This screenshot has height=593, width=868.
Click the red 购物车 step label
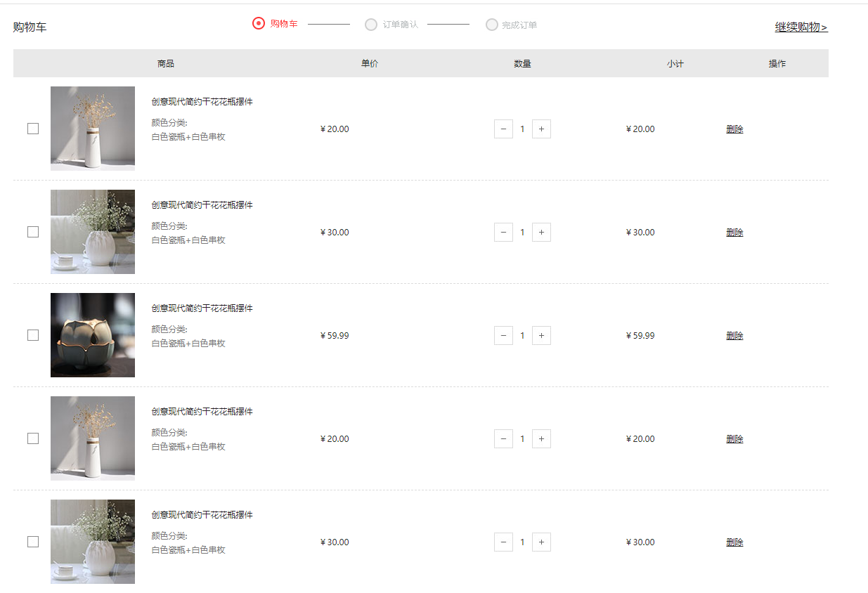point(284,24)
